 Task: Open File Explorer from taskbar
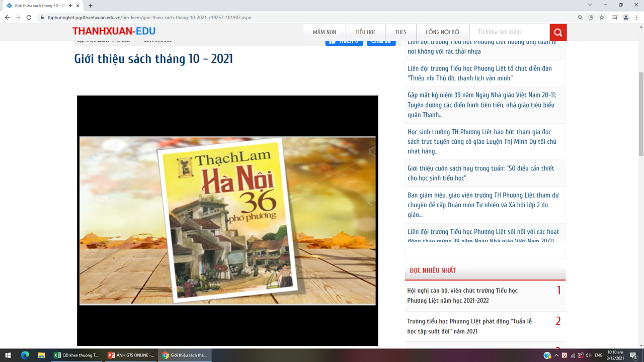[x=41, y=355]
